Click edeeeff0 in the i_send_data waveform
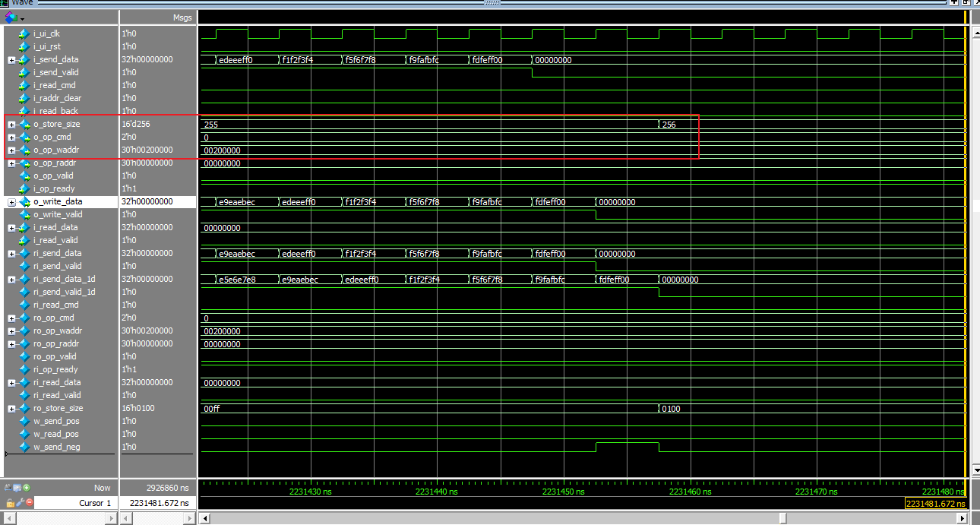 [235, 60]
